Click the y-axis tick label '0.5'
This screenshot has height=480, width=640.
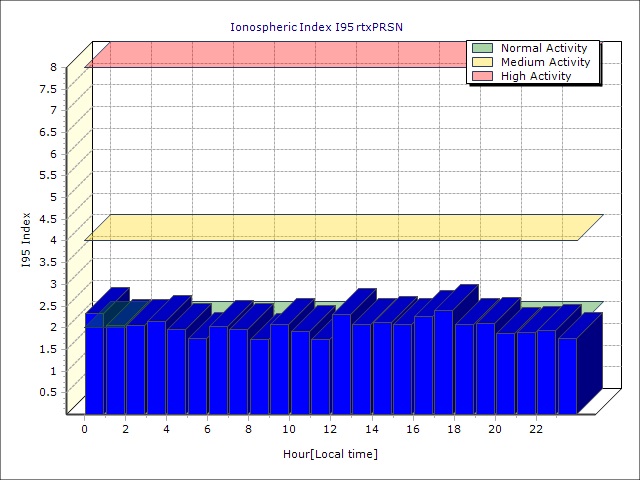coord(48,391)
